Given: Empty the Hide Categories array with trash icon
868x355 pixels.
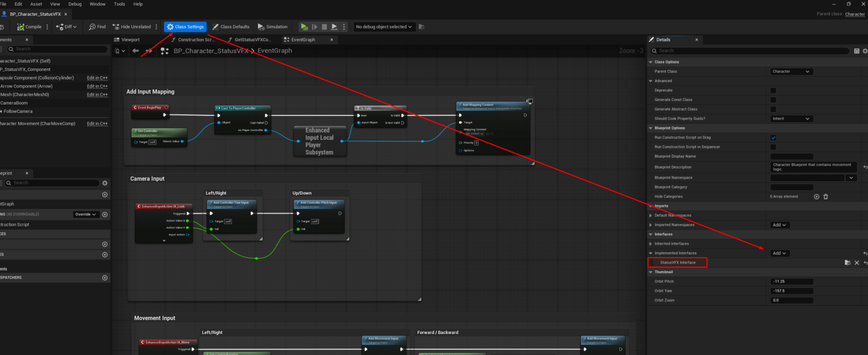Looking at the screenshot, I should (826, 196).
